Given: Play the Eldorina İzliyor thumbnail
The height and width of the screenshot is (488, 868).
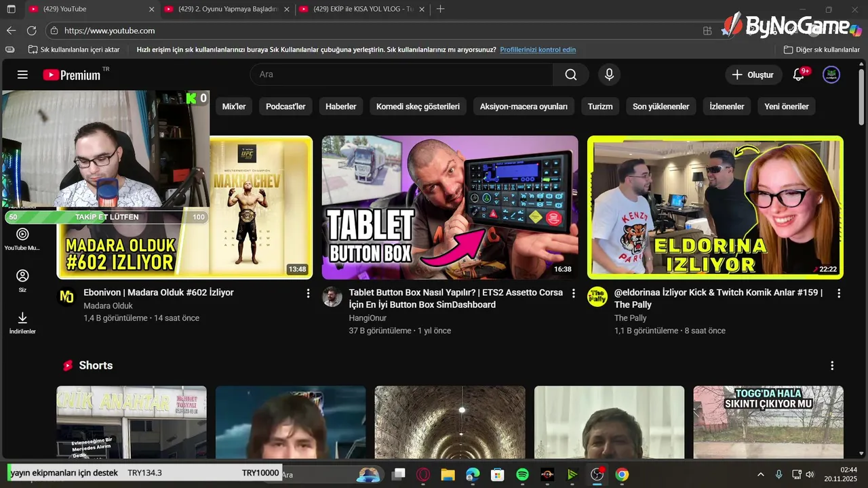Looking at the screenshot, I should coord(715,207).
